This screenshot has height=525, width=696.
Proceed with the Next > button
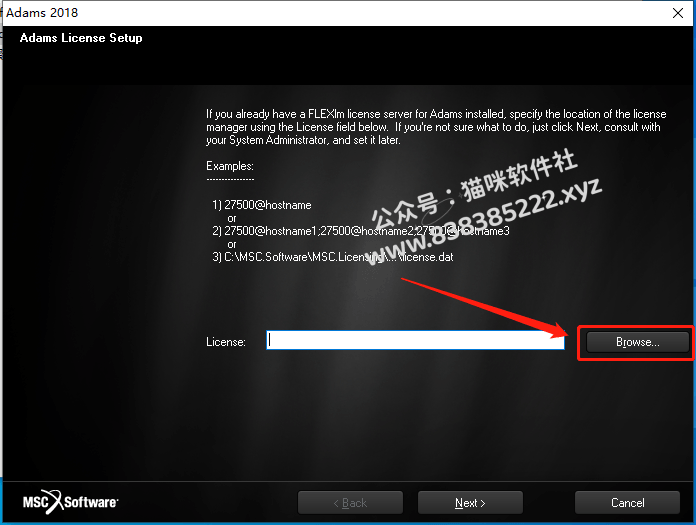point(470,502)
